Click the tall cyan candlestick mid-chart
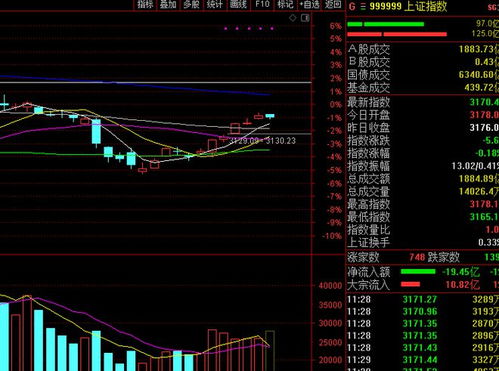Image resolution: width=499 pixels, height=371 pixels. [x=96, y=132]
